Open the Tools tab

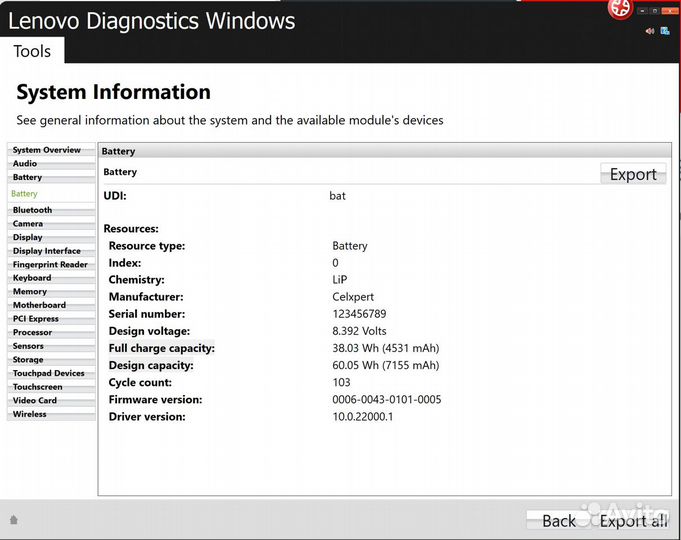(32, 51)
